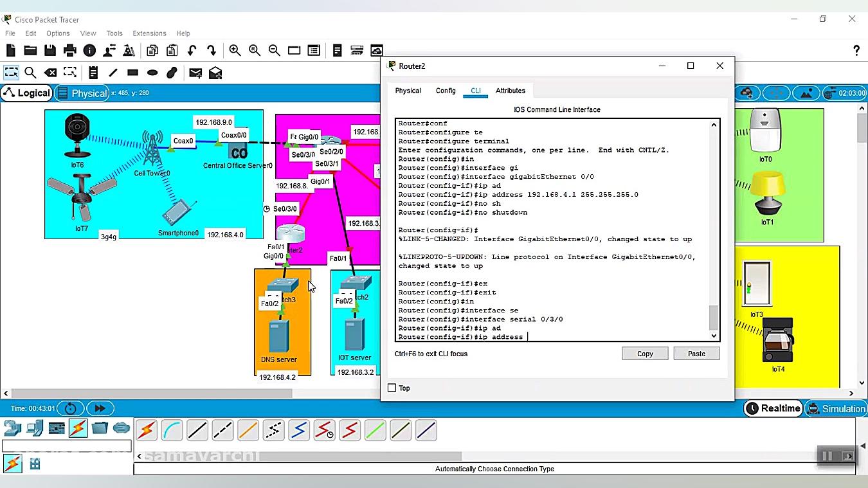Viewport: 868px width, 488px height.
Task: Click the workspace horizontal scrollbar
Action: [x=152, y=393]
